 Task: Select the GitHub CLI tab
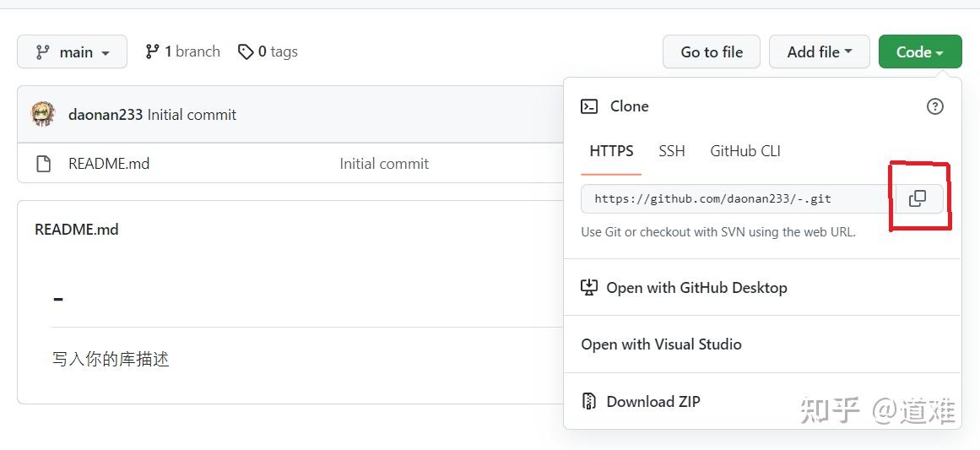coord(744,151)
